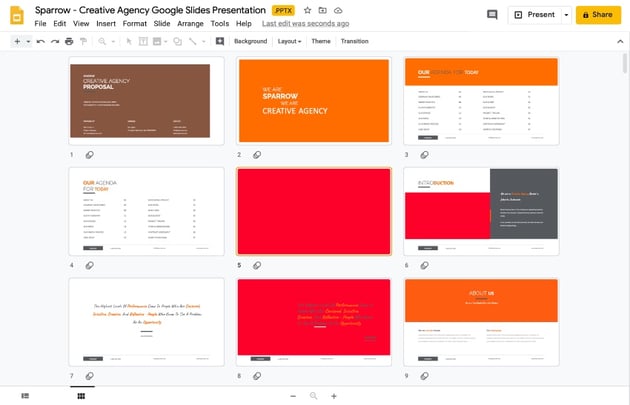Choose the select cursor tool
The height and width of the screenshot is (405, 630).
pyautogui.click(x=129, y=41)
